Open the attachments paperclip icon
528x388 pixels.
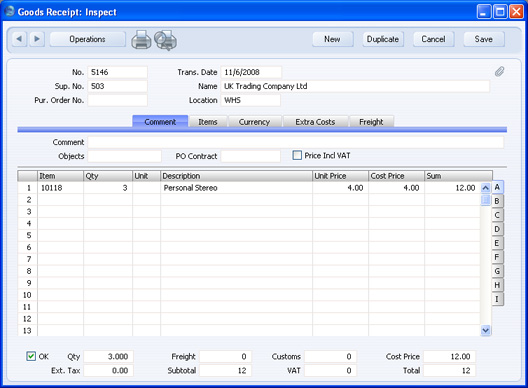pyautogui.click(x=499, y=71)
